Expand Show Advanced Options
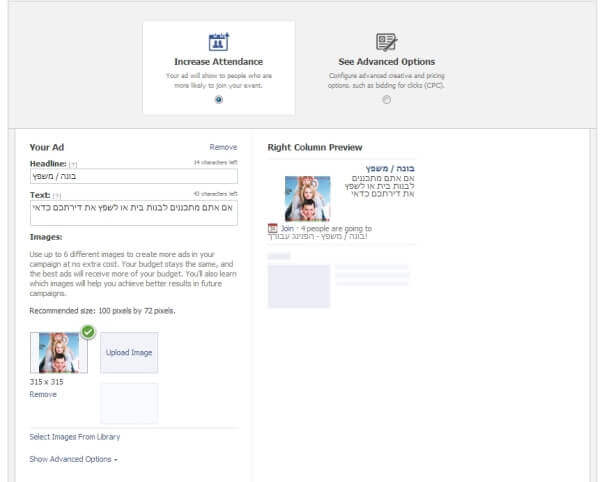 pos(74,459)
